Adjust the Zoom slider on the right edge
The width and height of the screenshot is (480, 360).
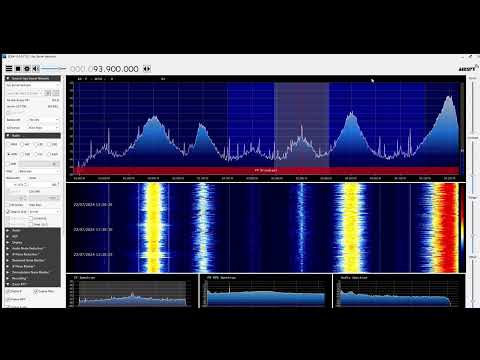click(x=473, y=107)
